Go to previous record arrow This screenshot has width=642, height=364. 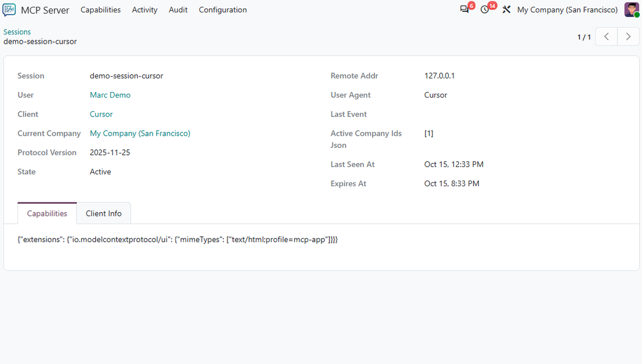click(x=606, y=36)
